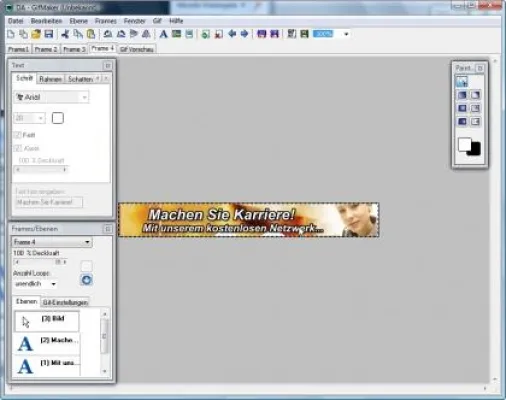506x400 pixels.
Task: Switch to the Schatten tab
Action: 80,79
